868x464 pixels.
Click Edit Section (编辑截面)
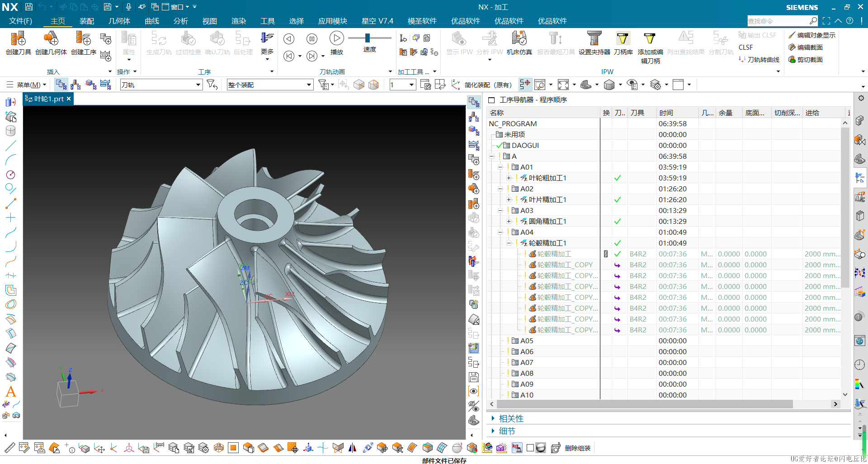pos(806,47)
